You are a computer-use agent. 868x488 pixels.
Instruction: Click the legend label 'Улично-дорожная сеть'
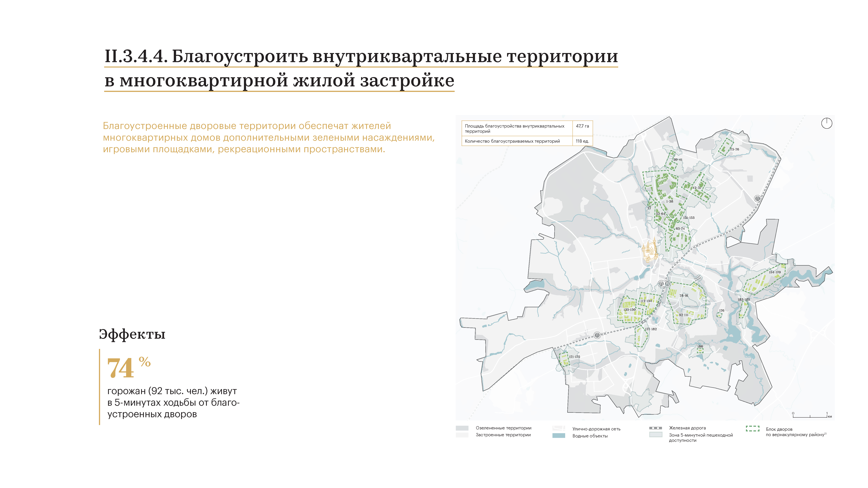596,429
